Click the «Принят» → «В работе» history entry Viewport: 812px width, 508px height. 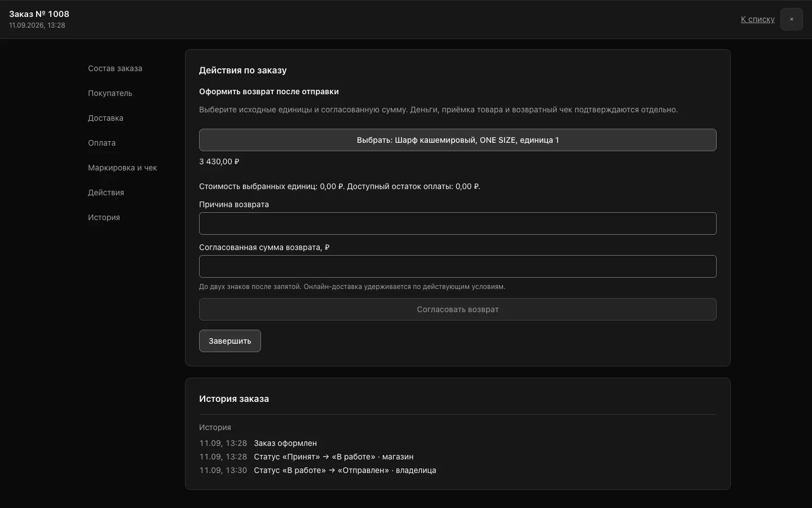tap(334, 457)
